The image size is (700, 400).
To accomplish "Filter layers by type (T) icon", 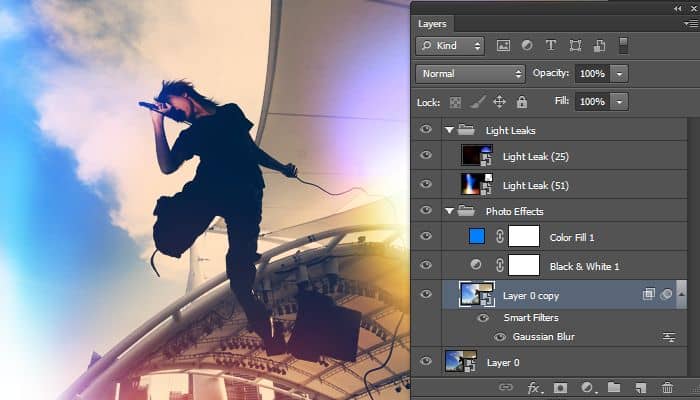I will tap(551, 46).
